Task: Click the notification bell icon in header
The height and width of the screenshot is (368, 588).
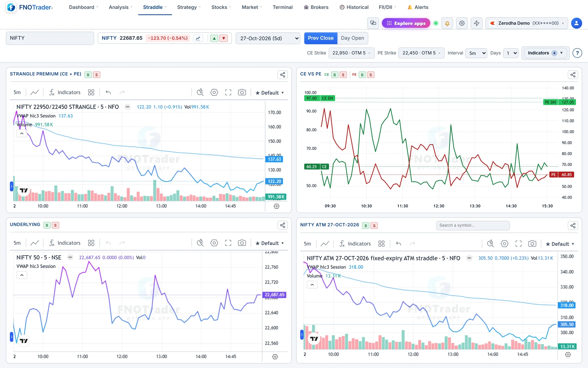Action: [x=447, y=23]
